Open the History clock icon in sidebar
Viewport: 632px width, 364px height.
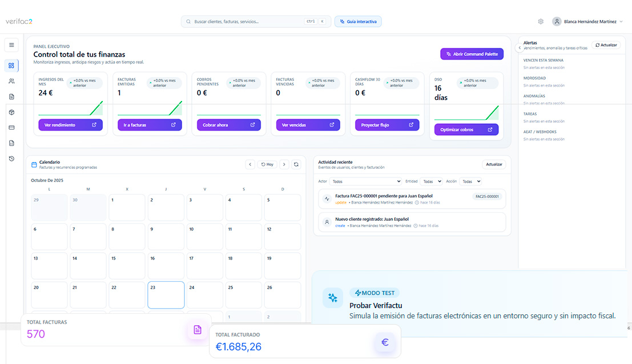coord(11,159)
